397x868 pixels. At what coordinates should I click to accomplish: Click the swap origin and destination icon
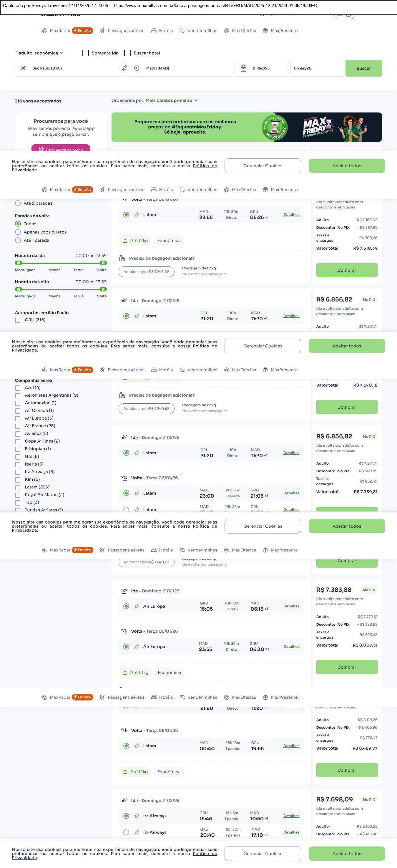pos(124,68)
